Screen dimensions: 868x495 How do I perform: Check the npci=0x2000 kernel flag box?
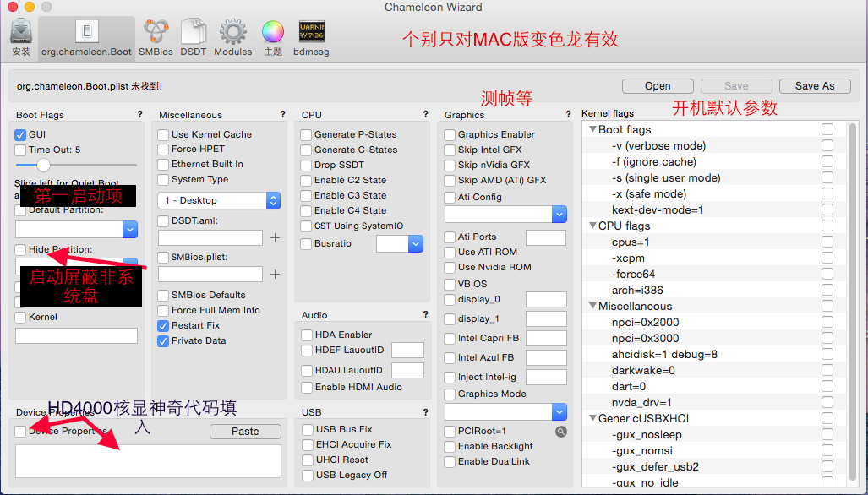click(x=827, y=322)
